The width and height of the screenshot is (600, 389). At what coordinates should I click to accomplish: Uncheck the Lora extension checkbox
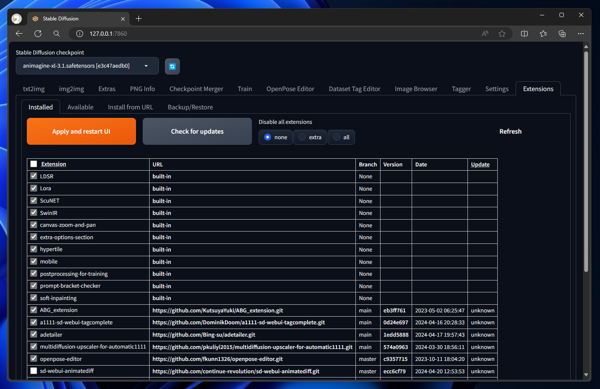pos(34,188)
